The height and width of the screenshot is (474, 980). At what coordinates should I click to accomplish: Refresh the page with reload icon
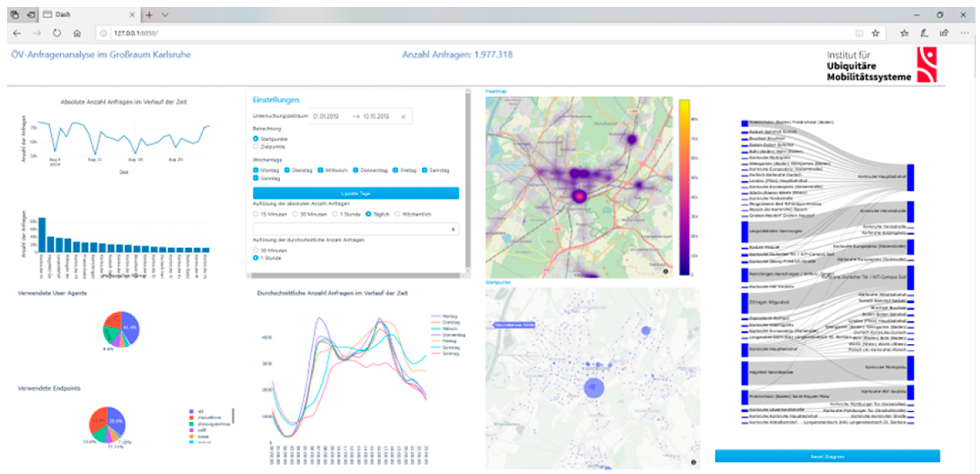pyautogui.click(x=57, y=33)
